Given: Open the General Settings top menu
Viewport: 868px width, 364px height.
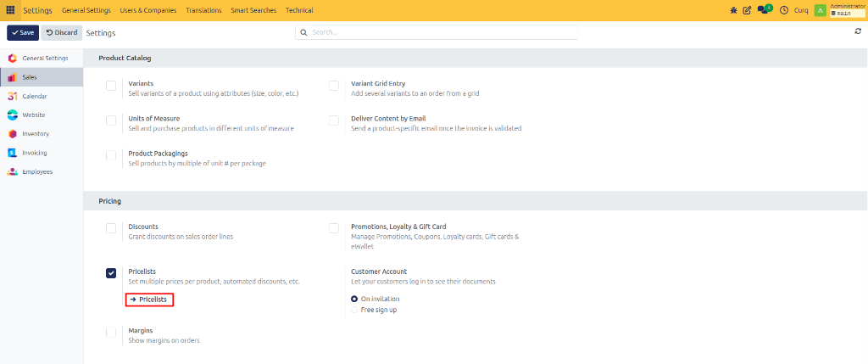Looking at the screenshot, I should [86, 10].
